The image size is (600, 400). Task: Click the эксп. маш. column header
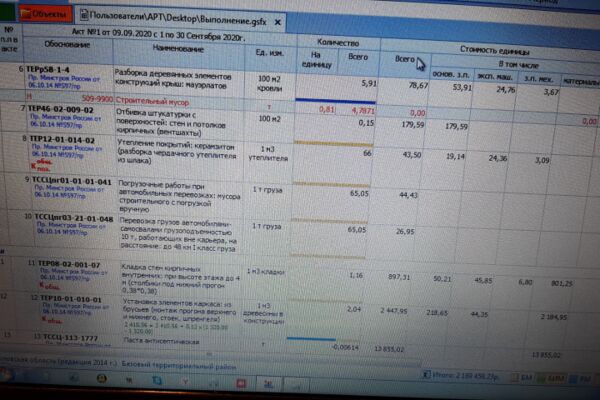coord(495,77)
